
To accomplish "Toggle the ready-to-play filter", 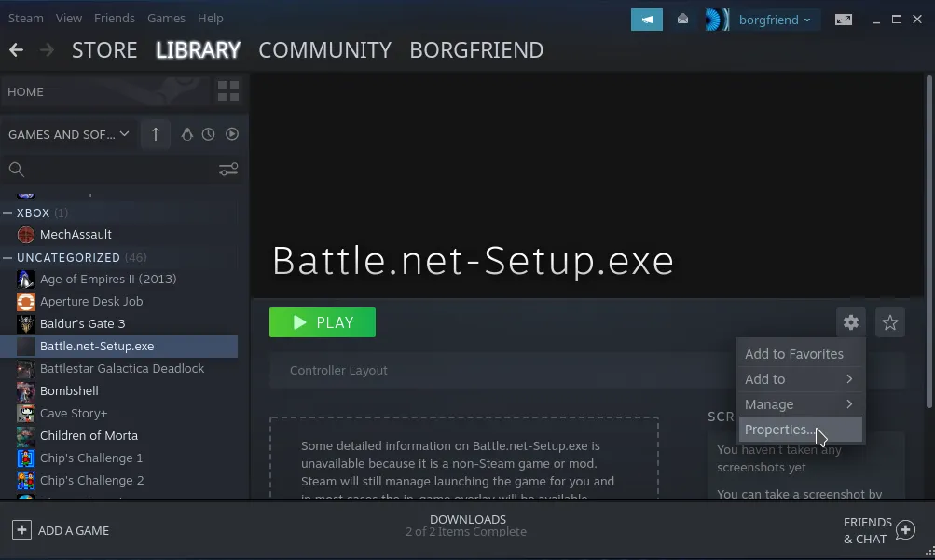I will [x=231, y=134].
